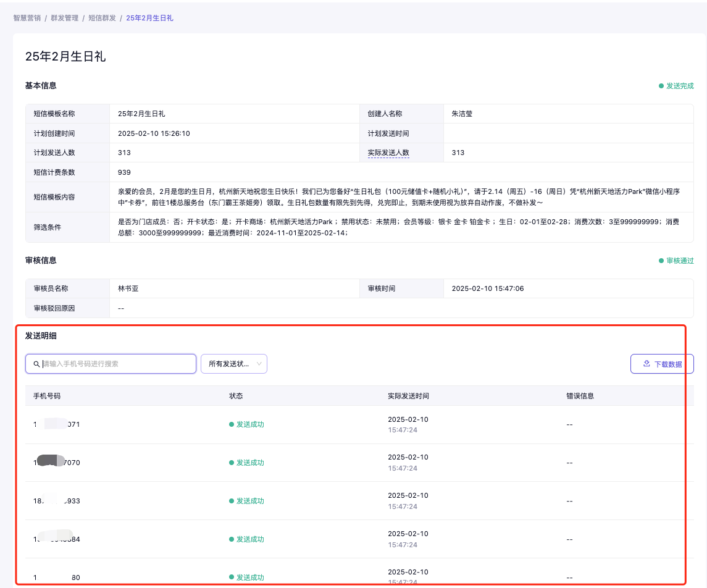
Task: Click the chevron arrow of send-status dropdown
Action: [x=259, y=364]
